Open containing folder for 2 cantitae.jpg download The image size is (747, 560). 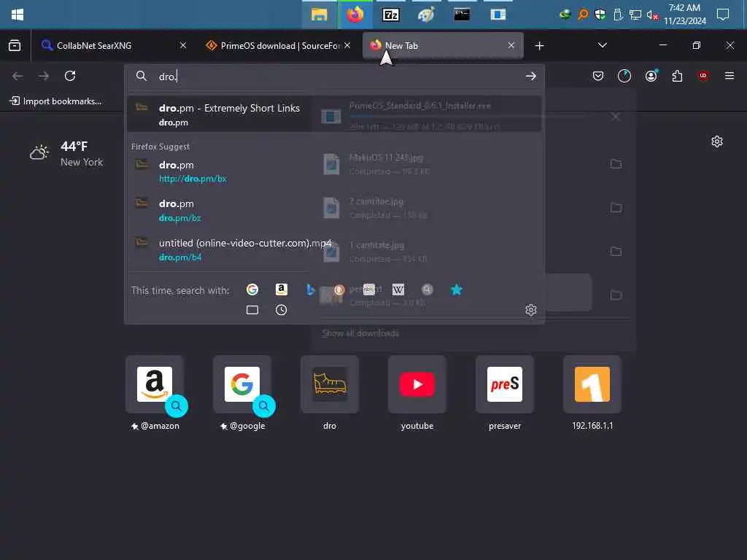click(616, 208)
